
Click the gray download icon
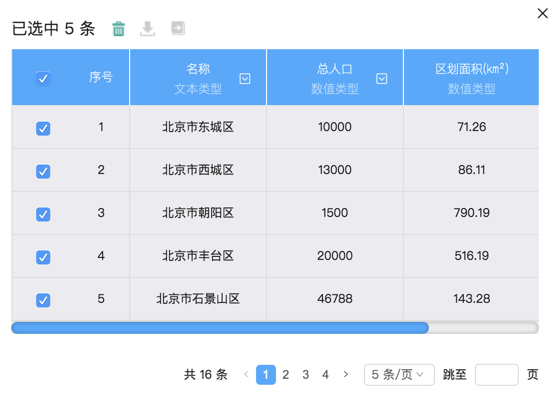pos(147,28)
